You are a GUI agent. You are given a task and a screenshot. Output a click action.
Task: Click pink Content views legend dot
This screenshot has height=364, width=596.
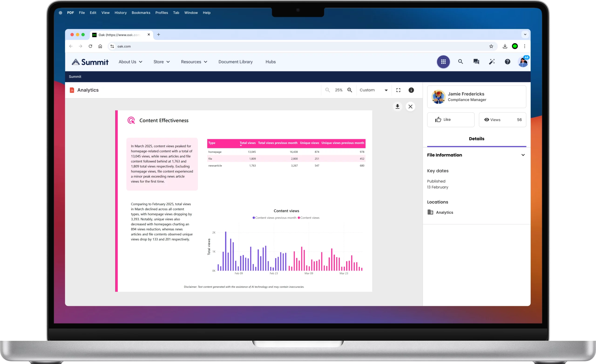pos(299,218)
